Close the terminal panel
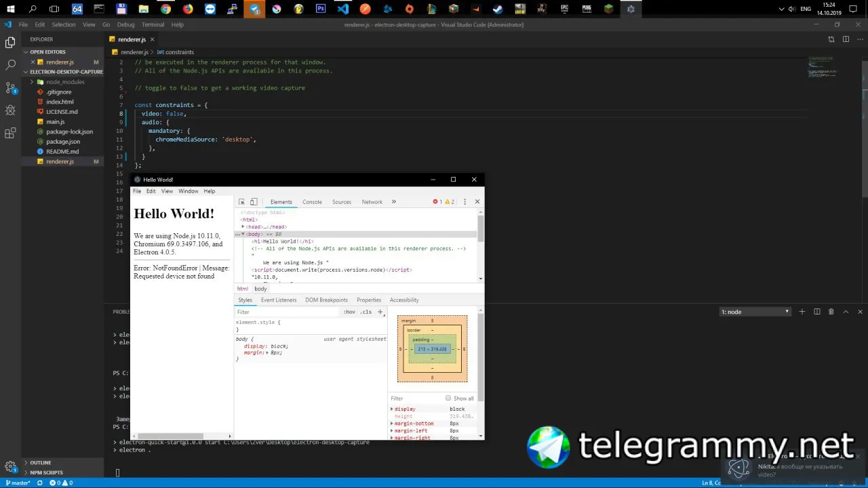This screenshot has height=488, width=868. [x=861, y=312]
